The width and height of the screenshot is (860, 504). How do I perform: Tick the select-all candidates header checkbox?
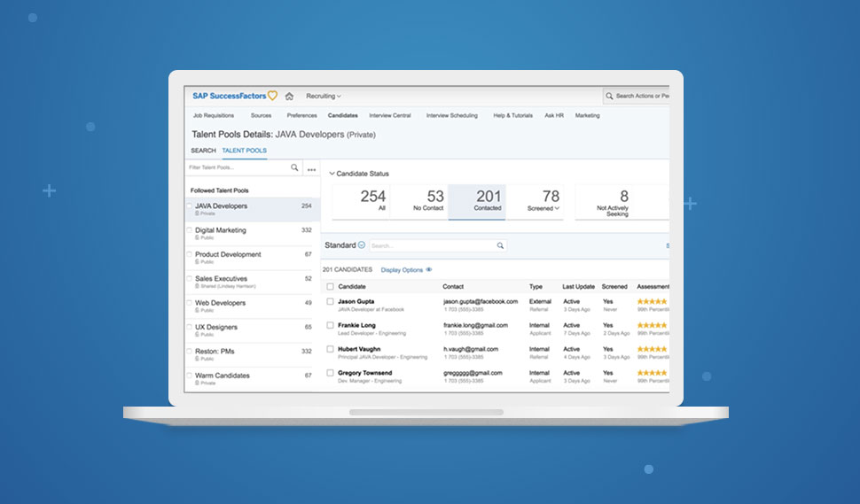point(331,286)
